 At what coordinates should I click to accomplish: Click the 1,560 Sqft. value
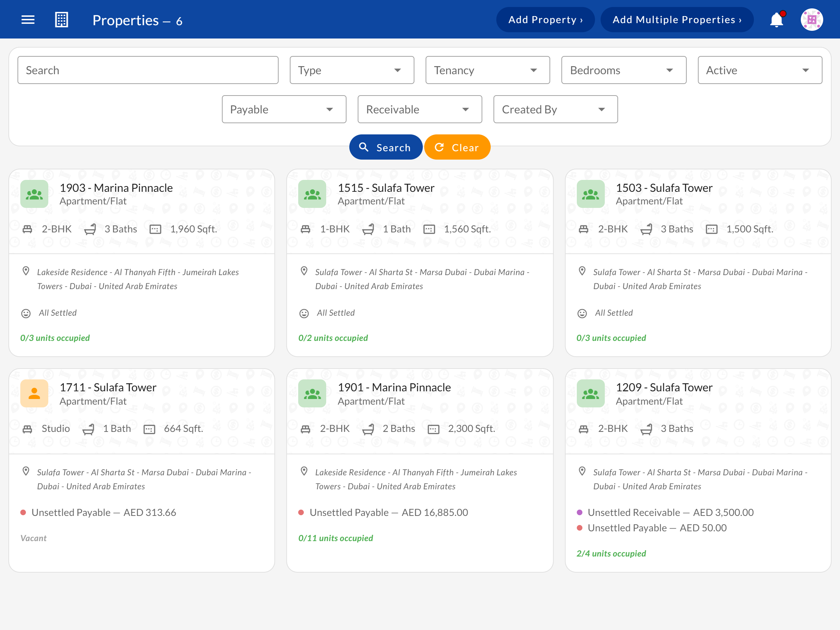point(468,229)
